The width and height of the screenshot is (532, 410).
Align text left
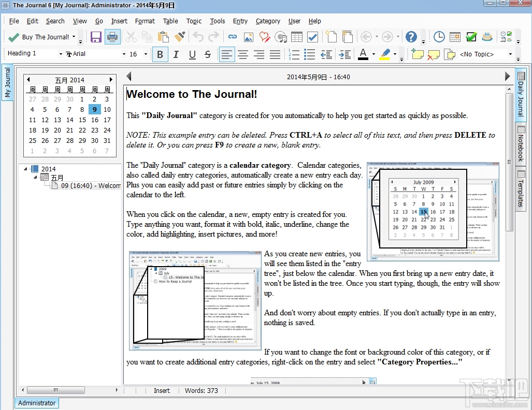coord(227,54)
